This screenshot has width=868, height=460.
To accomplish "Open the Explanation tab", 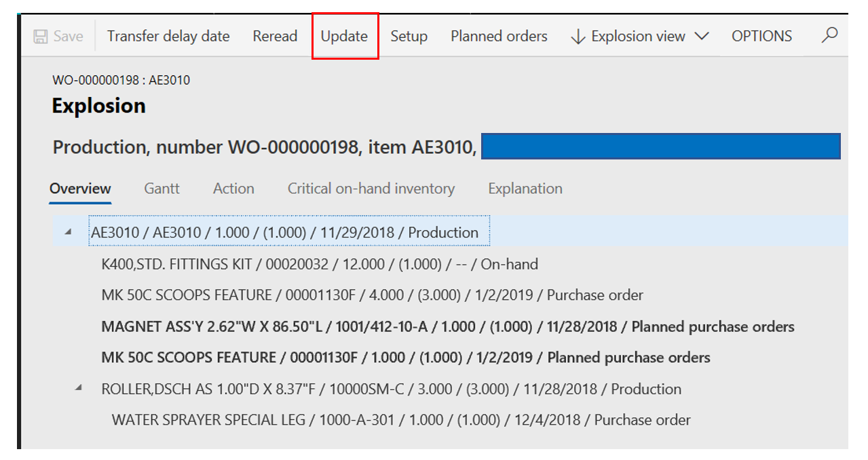I will (524, 189).
